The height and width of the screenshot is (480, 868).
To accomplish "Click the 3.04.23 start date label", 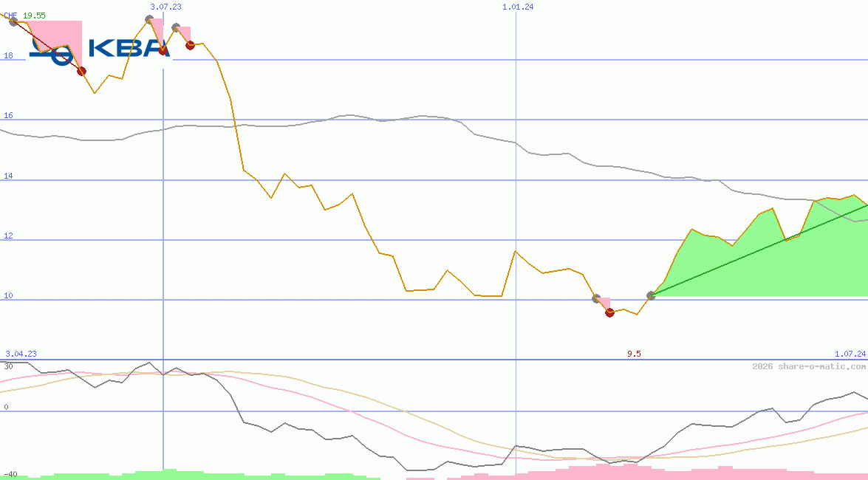I will click(x=21, y=354).
